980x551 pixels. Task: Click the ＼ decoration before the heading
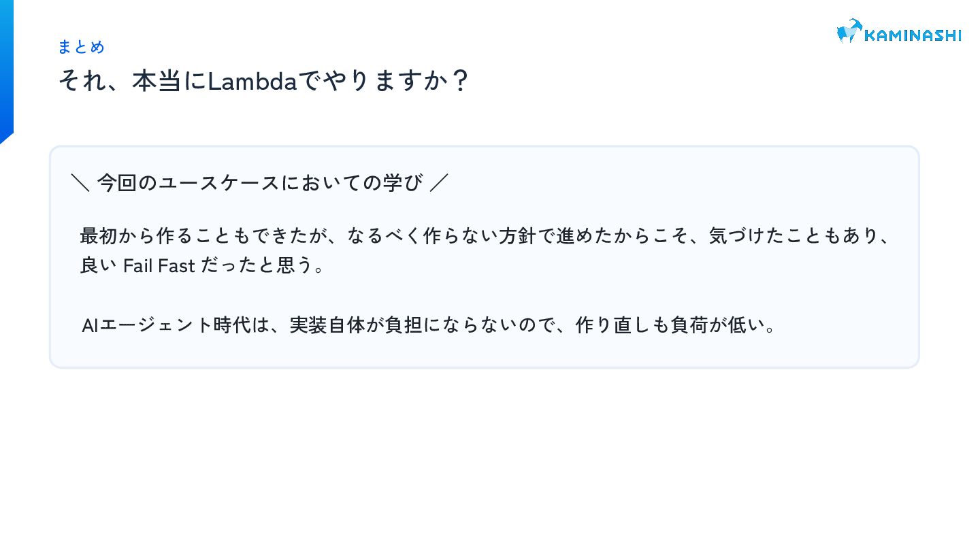[80, 183]
